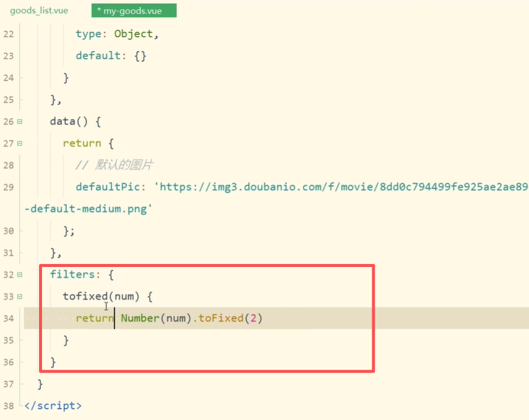Click the '.toFixed(2)' method call

coord(228,318)
